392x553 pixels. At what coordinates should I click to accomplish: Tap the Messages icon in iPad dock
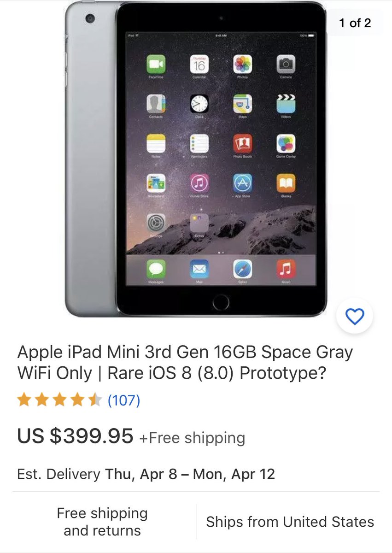coord(156,269)
